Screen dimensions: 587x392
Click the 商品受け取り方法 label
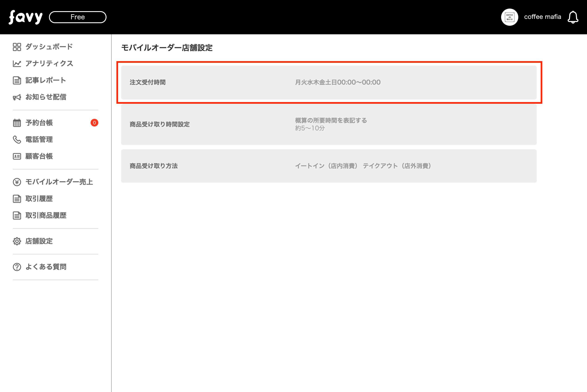[x=154, y=166]
